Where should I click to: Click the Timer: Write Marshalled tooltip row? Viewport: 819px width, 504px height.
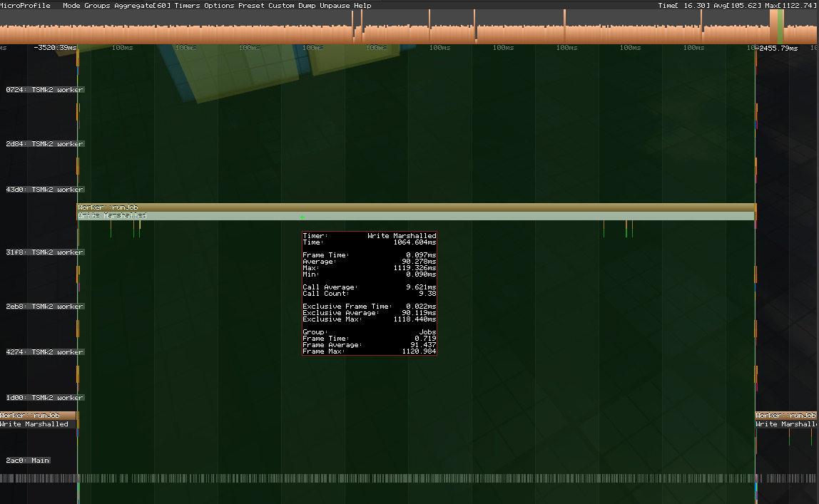click(x=370, y=236)
